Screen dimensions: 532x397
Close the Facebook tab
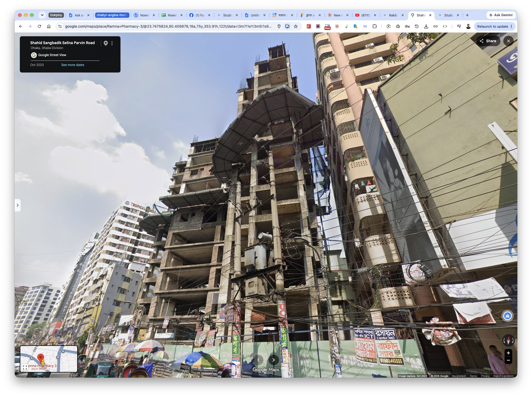[209, 15]
